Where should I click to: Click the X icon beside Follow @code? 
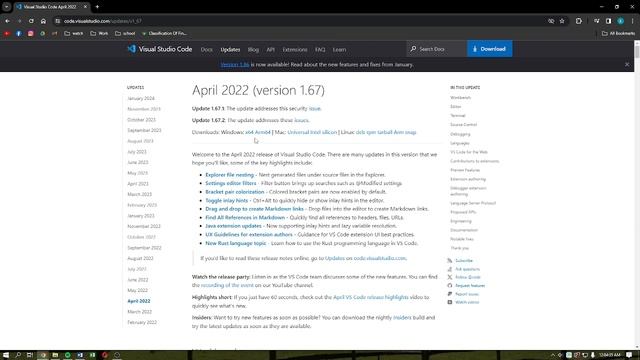[450, 277]
